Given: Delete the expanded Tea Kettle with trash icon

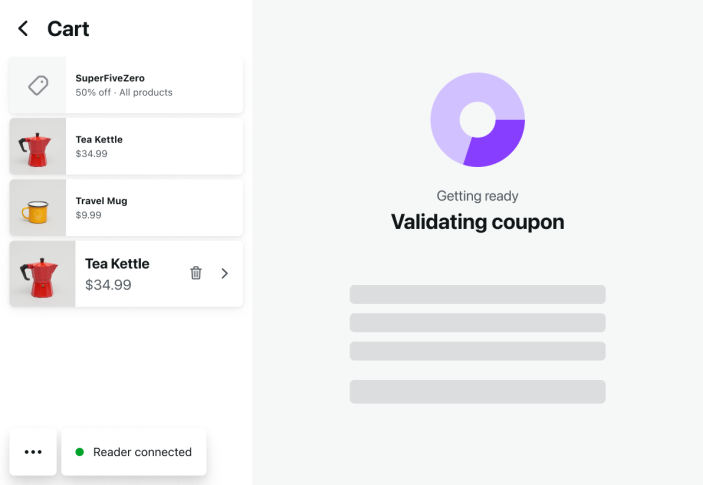Looking at the screenshot, I should coord(196,273).
